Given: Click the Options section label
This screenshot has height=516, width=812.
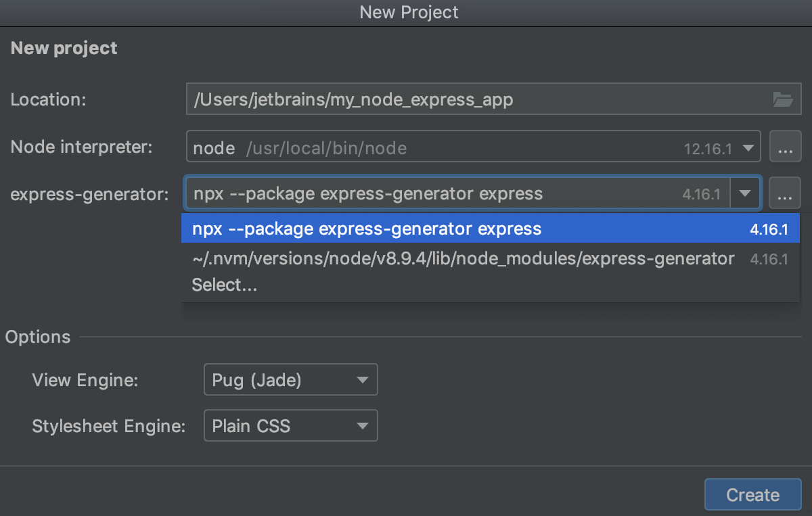Looking at the screenshot, I should pos(37,337).
